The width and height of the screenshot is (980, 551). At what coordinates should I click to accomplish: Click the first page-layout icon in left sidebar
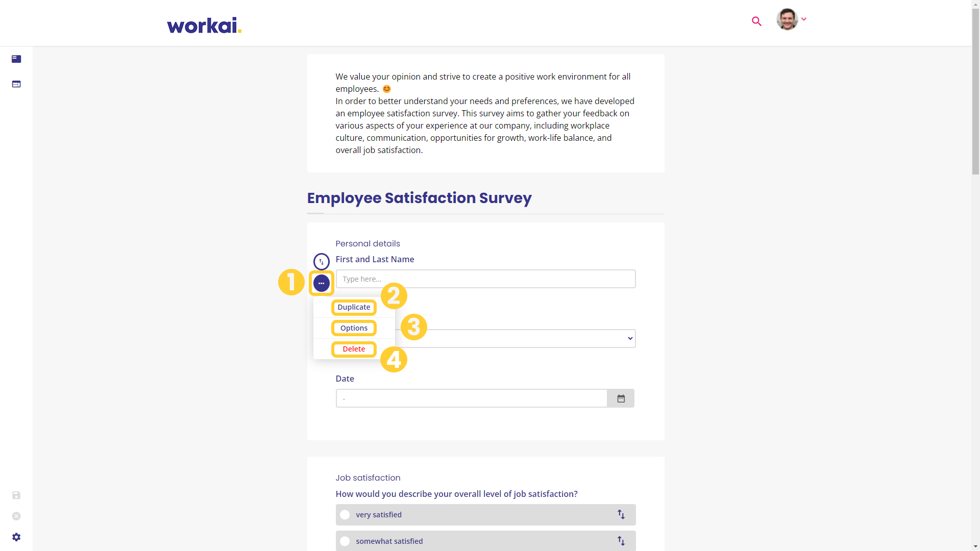pos(16,59)
